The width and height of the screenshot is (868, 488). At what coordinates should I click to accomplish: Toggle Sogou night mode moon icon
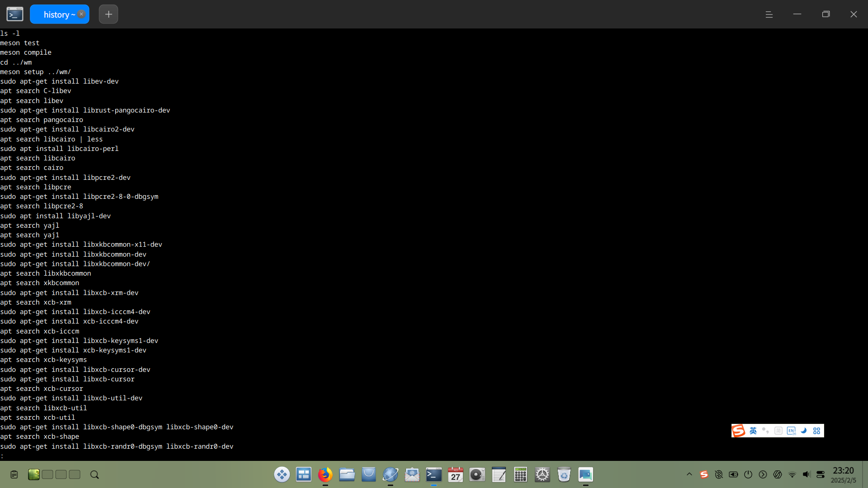pos(804,431)
